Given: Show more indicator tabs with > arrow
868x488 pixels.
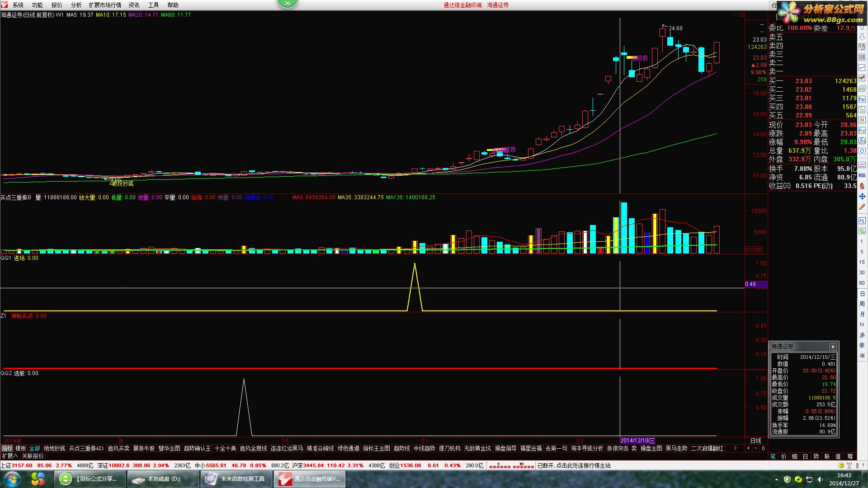Looking at the screenshot, I should 735,448.
